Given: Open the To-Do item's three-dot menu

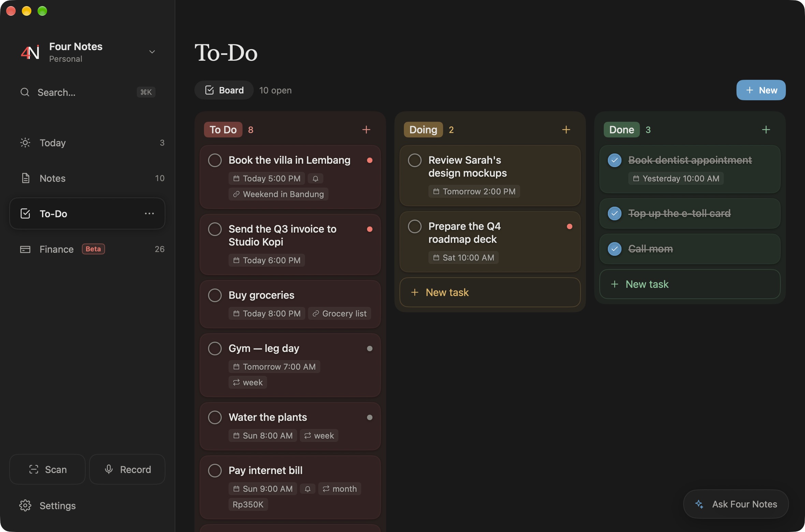Looking at the screenshot, I should tap(149, 213).
